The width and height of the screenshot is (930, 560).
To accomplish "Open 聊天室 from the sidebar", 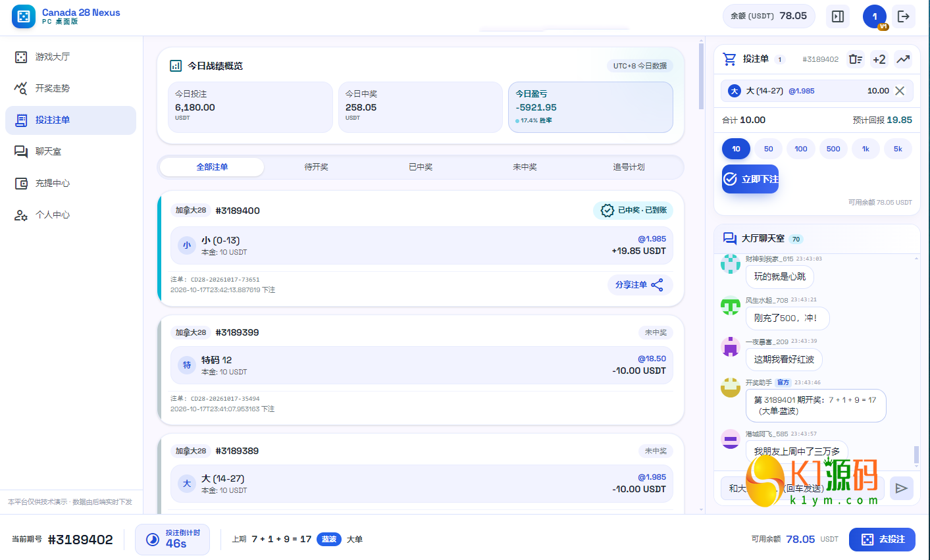I will coord(71,151).
